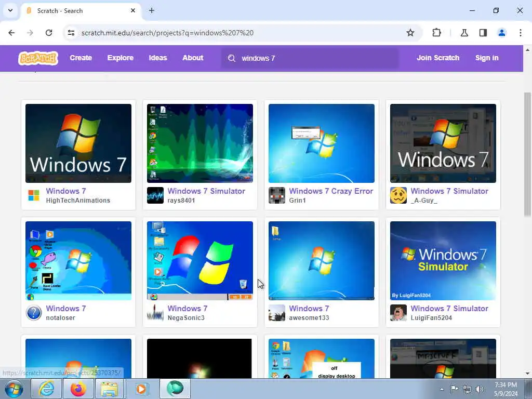Image resolution: width=532 pixels, height=399 pixels.
Task: Open the Chrome three-dot menu
Action: [521, 33]
